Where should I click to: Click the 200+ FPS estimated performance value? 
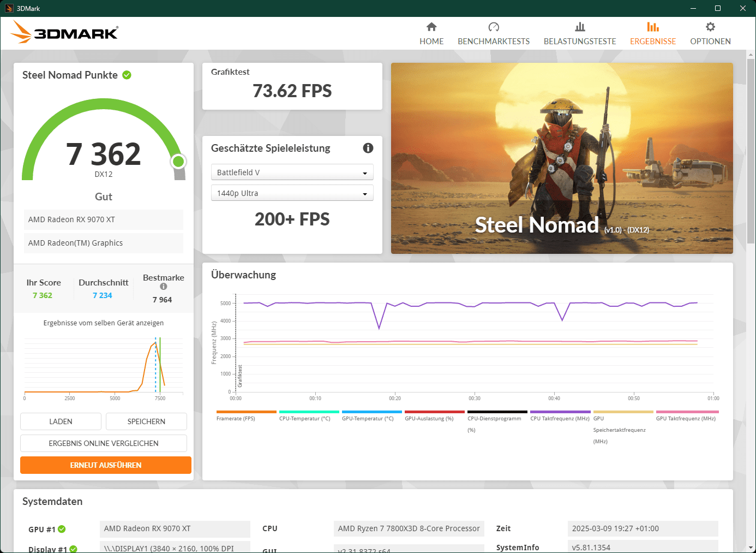pos(292,219)
